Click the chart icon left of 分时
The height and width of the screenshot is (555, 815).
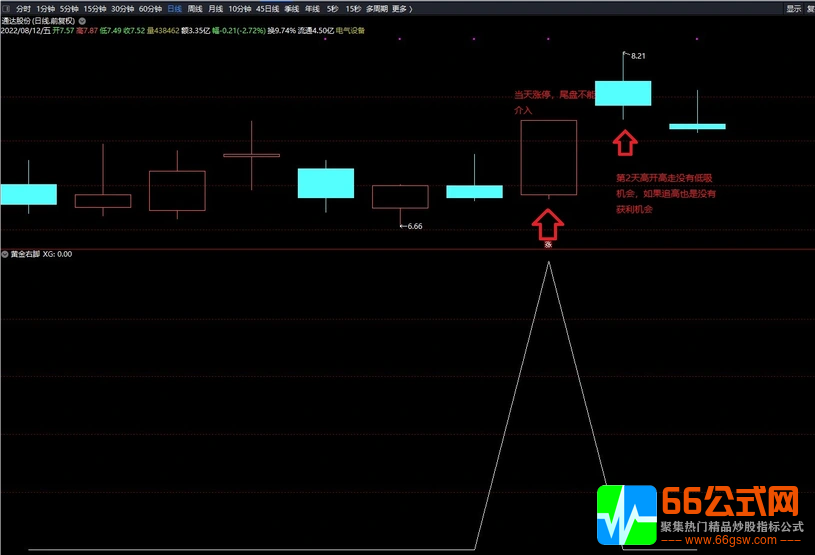tap(5, 8)
